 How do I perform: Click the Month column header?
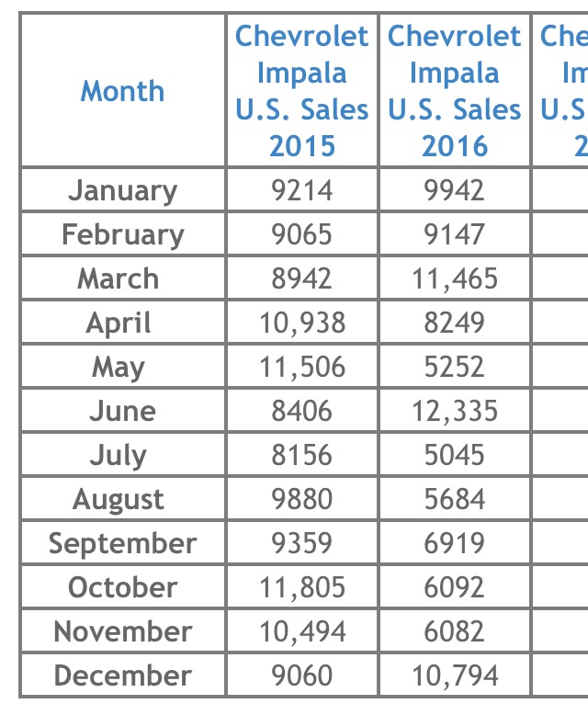[x=123, y=90]
